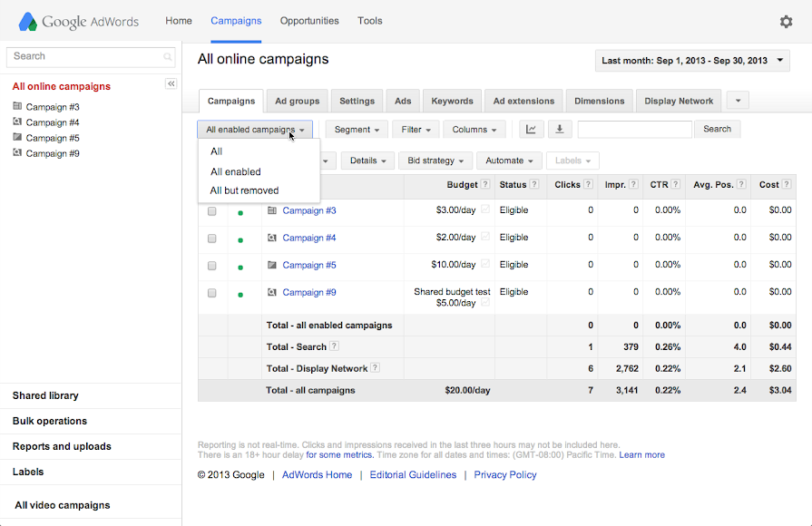Select Campaign #4 in sidebar tree
The height and width of the screenshot is (526, 812).
[53, 122]
